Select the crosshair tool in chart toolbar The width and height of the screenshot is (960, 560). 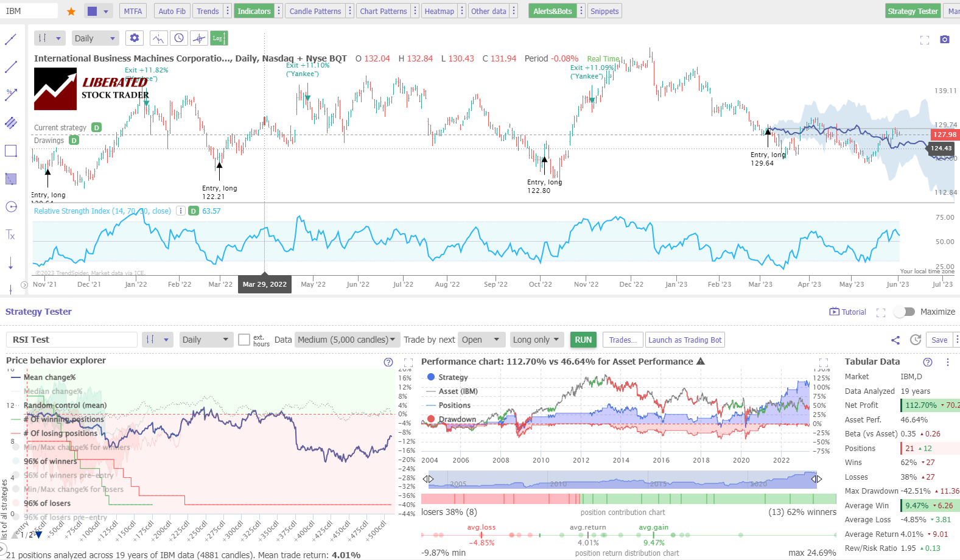pos(199,38)
